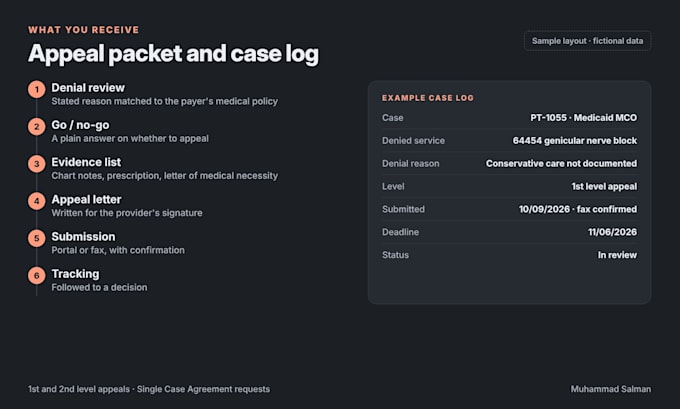Click the 'WHAT YOU RECEIVE' label
680x409 pixels.
tap(84, 30)
